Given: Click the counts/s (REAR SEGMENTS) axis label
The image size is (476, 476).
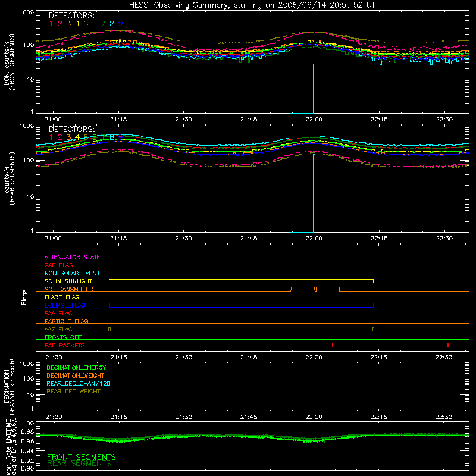Looking at the screenshot, I should tap(10, 178).
